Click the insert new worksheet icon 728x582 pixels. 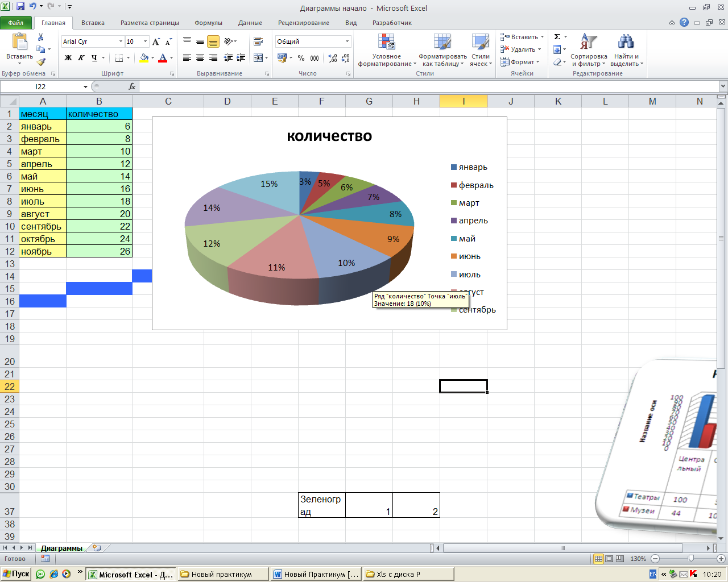tap(97, 548)
